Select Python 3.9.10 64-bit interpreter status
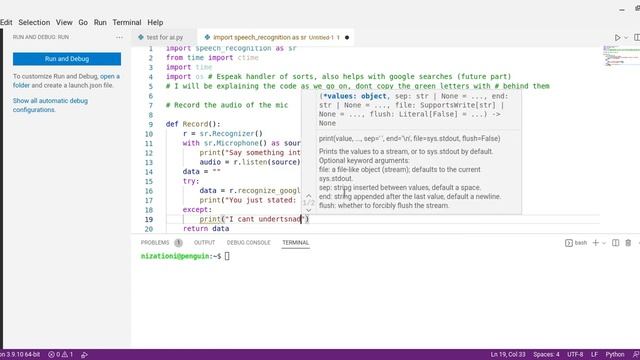This screenshot has width=640, height=360. coord(20,354)
